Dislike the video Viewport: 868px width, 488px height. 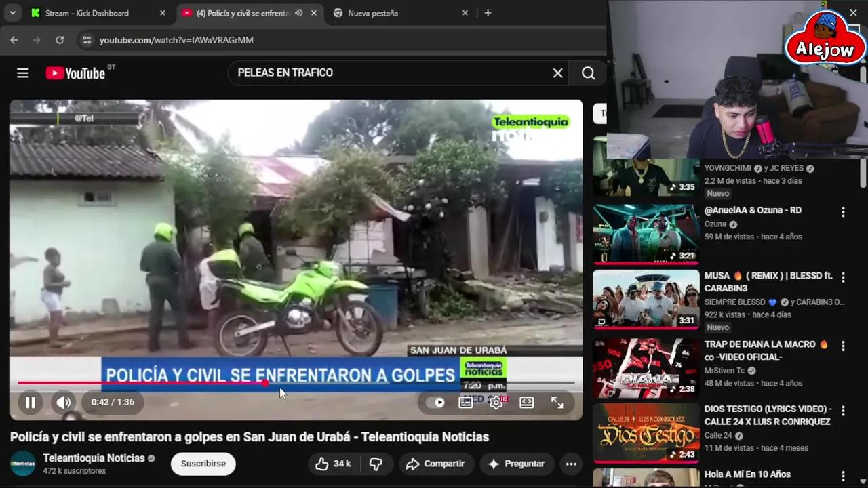point(375,464)
